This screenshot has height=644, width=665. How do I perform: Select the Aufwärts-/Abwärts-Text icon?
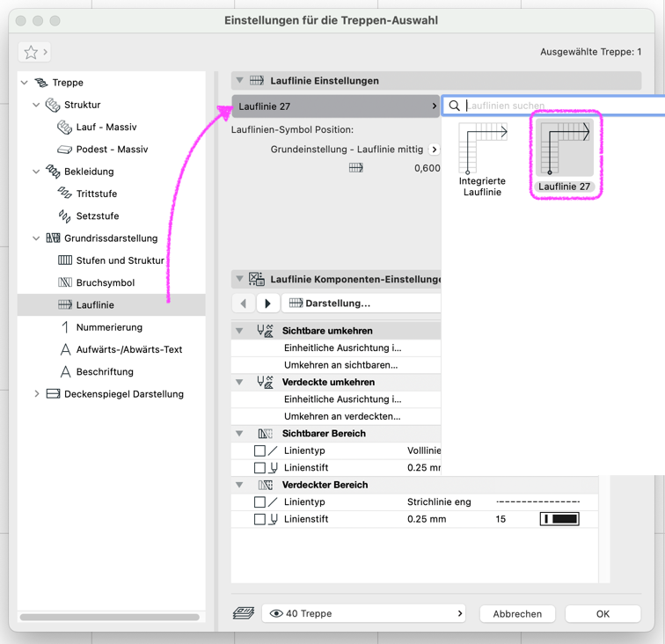point(65,349)
